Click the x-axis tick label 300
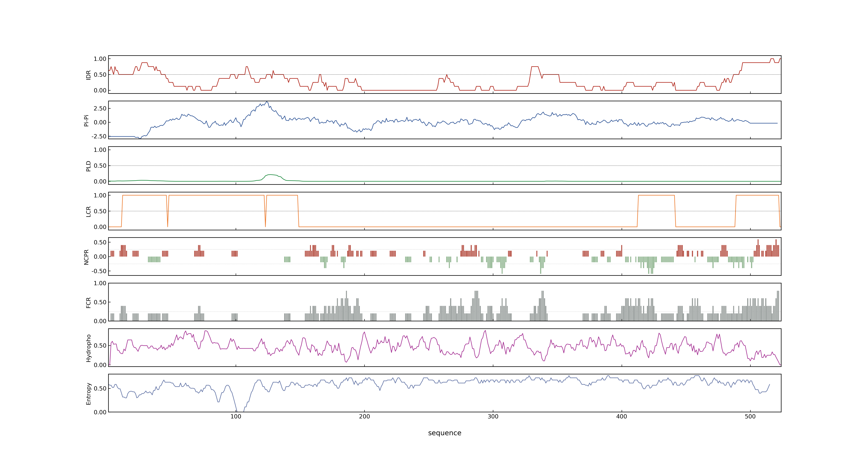The image size is (868, 463). pos(493,416)
